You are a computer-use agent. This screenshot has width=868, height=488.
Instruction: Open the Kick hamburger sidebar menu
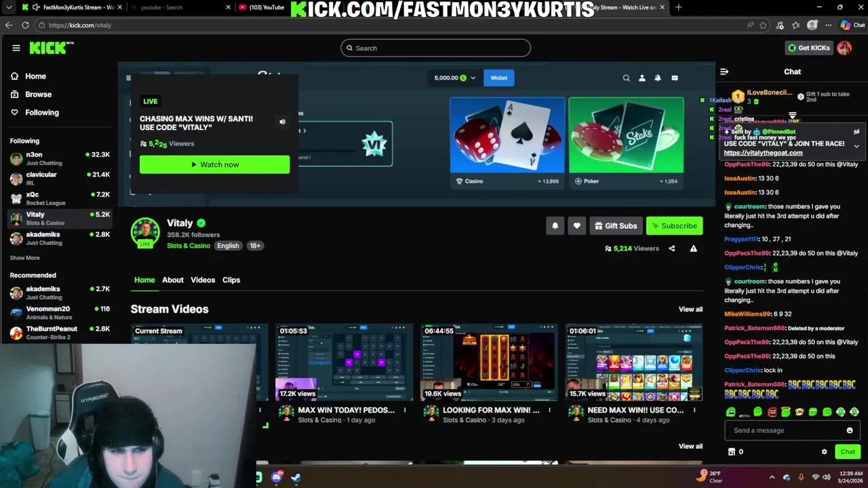coord(16,48)
